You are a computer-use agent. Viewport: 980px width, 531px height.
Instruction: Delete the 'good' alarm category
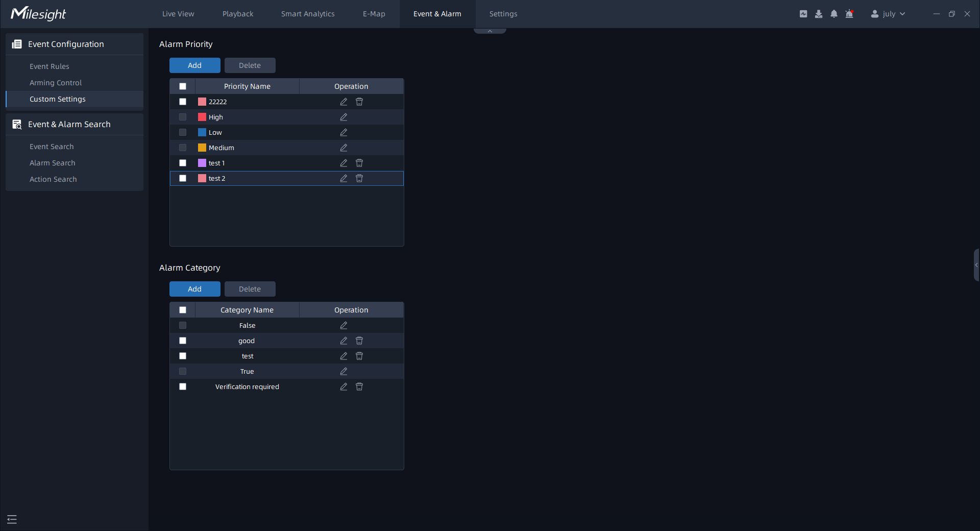click(x=359, y=341)
